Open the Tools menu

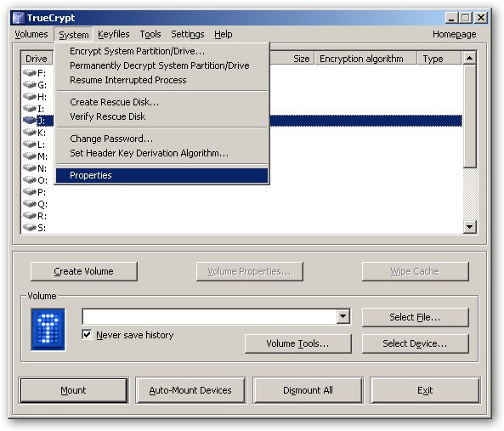pos(150,34)
